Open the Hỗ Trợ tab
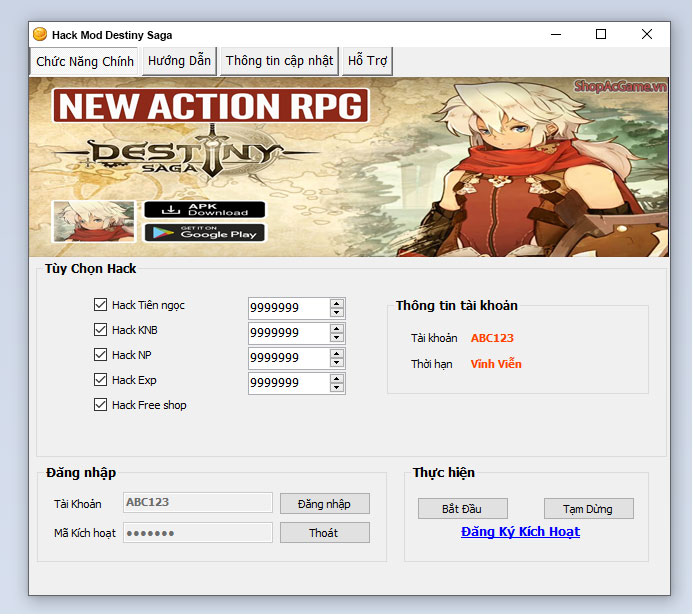Image resolution: width=693 pixels, height=616 pixels. (x=367, y=61)
